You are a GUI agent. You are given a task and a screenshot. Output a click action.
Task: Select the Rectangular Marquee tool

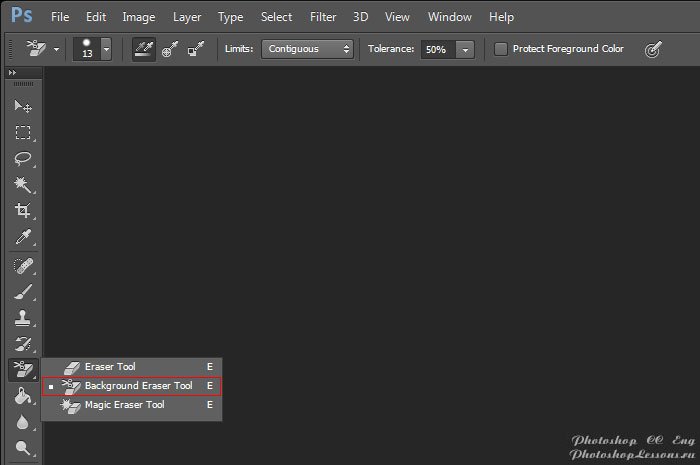[22, 133]
